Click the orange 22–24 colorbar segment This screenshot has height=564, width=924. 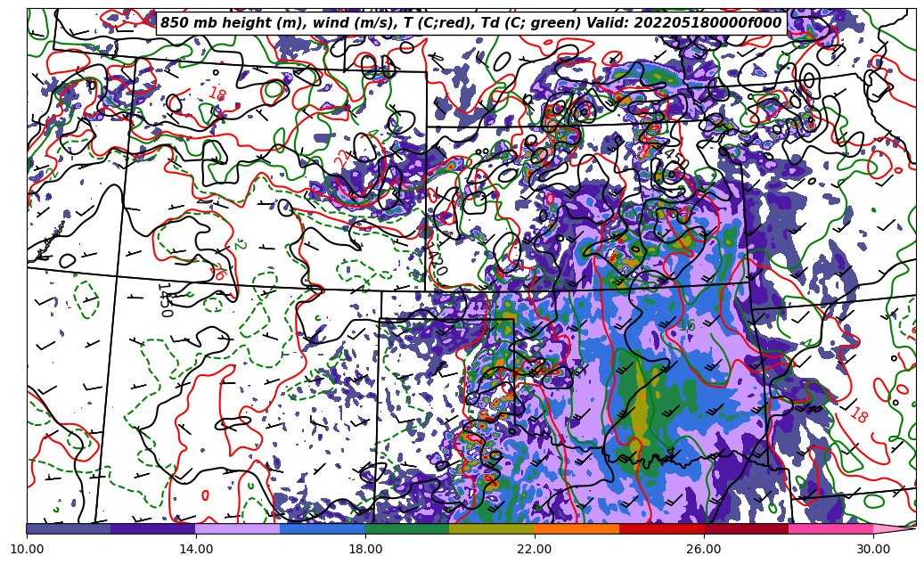point(576,528)
